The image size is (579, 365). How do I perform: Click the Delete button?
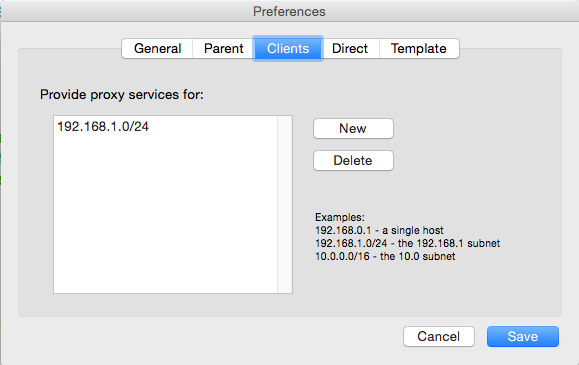(353, 160)
